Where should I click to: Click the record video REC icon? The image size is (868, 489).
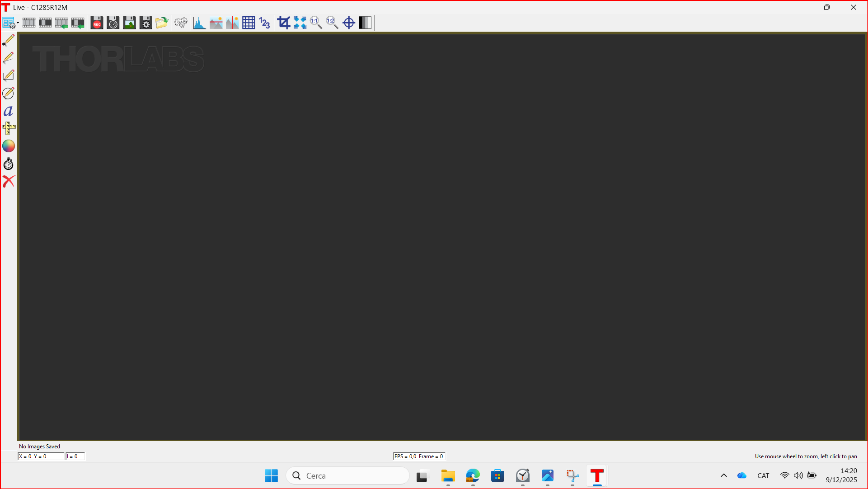click(97, 23)
